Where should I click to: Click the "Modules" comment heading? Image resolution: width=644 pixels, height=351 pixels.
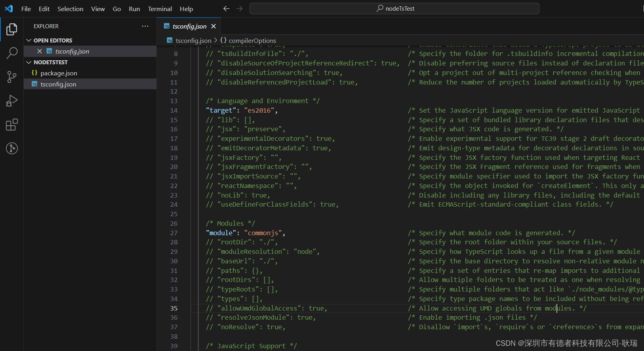(x=230, y=223)
